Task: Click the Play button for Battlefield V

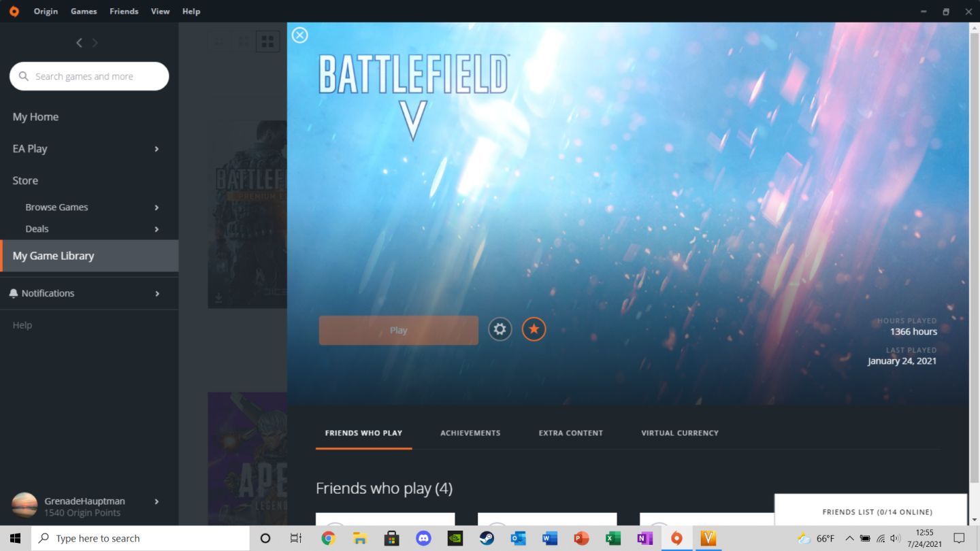Action: tap(399, 331)
